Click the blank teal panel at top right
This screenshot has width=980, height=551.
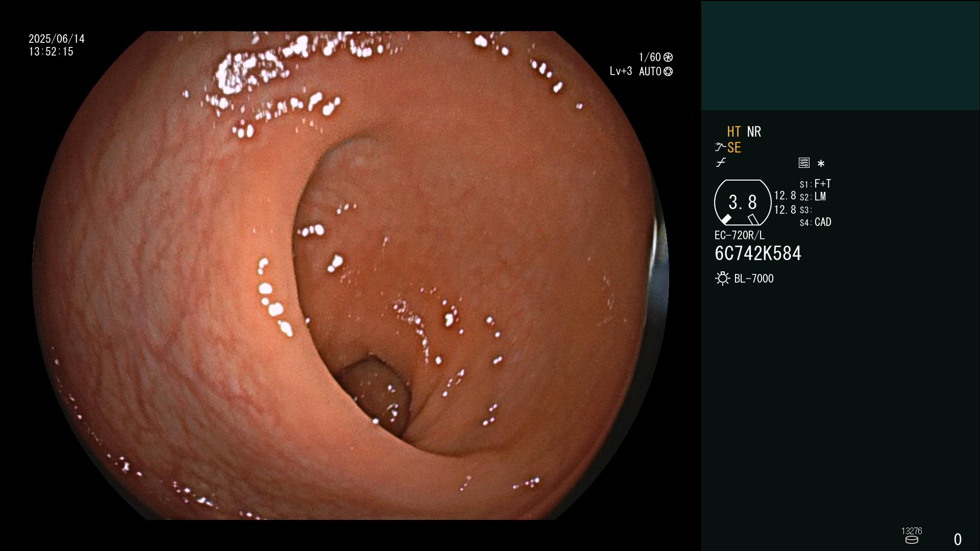click(840, 55)
